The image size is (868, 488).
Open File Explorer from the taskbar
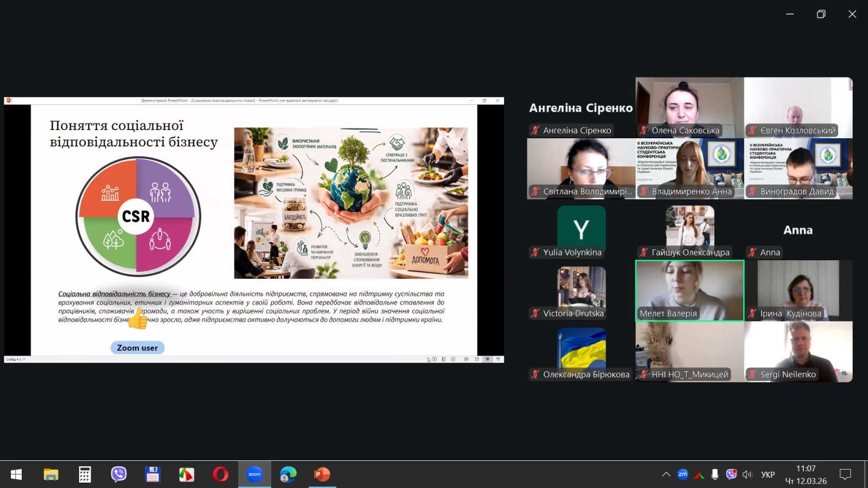tap(51, 474)
